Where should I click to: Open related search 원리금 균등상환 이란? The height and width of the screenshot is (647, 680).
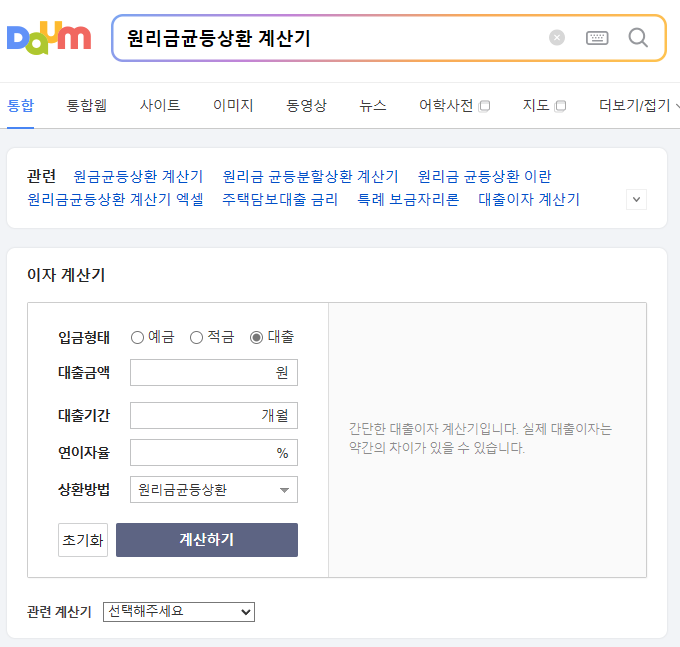484,176
